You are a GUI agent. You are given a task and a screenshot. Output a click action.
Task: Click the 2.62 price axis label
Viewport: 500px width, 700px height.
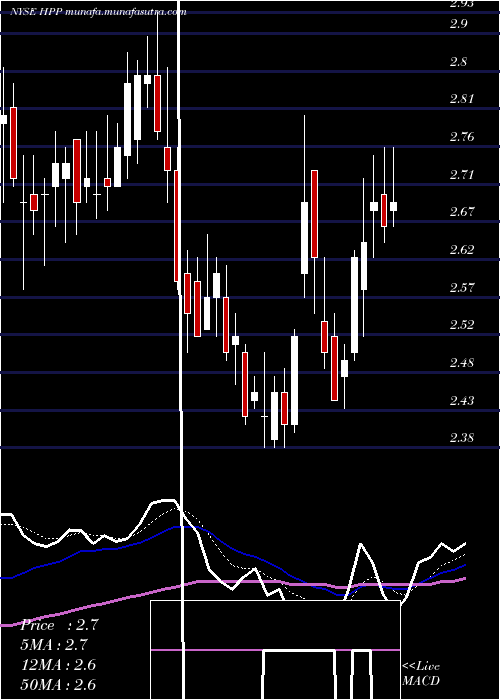point(462,250)
